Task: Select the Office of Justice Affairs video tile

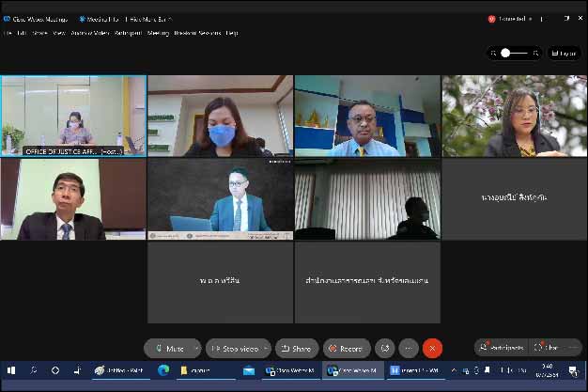Action: pyautogui.click(x=73, y=116)
